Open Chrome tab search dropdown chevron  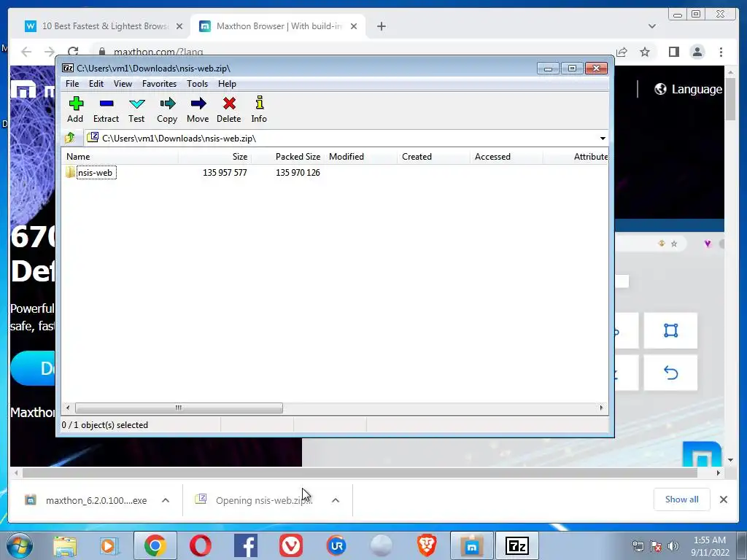click(x=651, y=26)
